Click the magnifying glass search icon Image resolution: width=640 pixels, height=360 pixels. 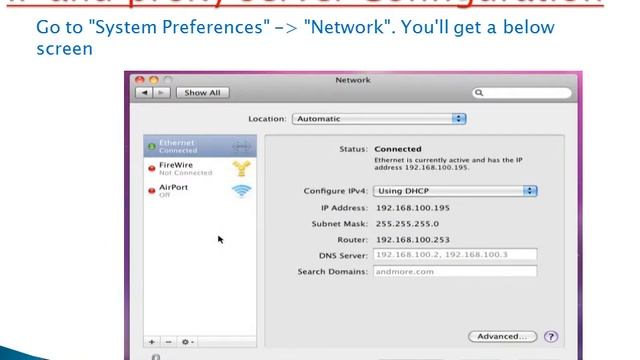pos(479,93)
